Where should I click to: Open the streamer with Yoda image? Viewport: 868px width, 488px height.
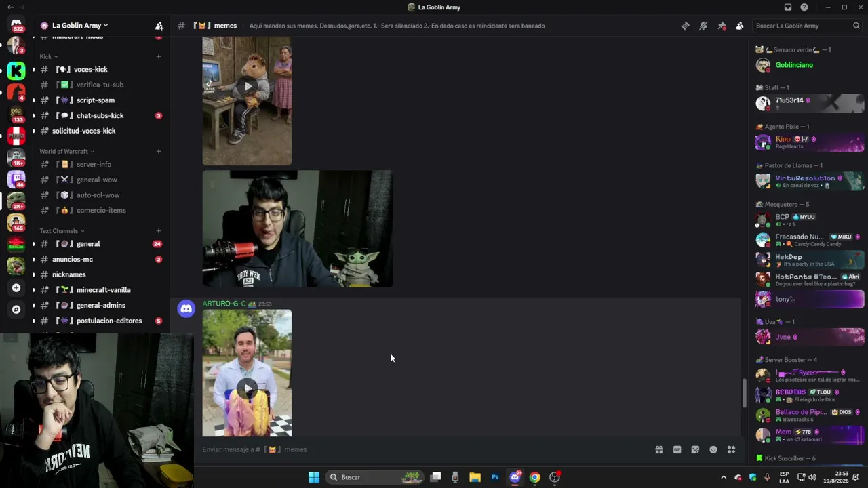[x=298, y=228]
